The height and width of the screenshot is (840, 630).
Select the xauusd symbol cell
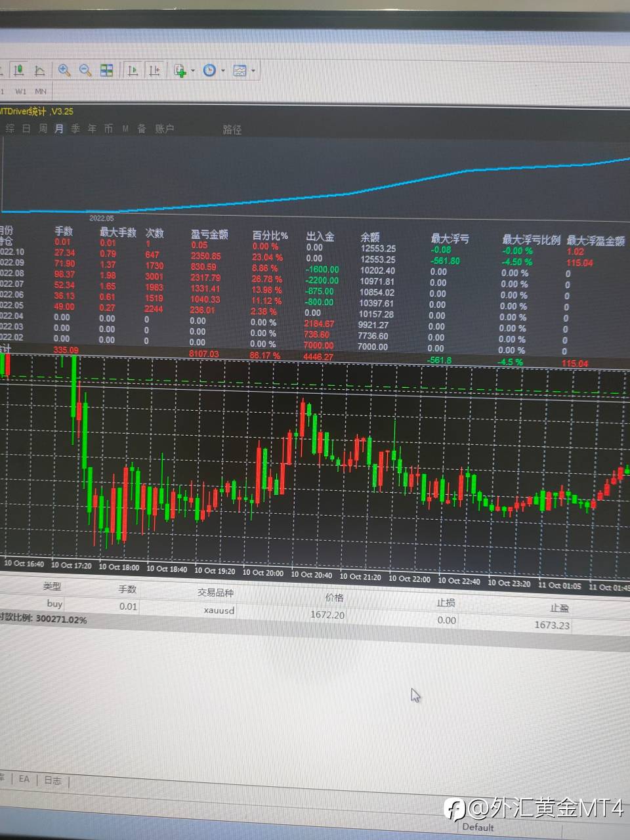click(219, 610)
